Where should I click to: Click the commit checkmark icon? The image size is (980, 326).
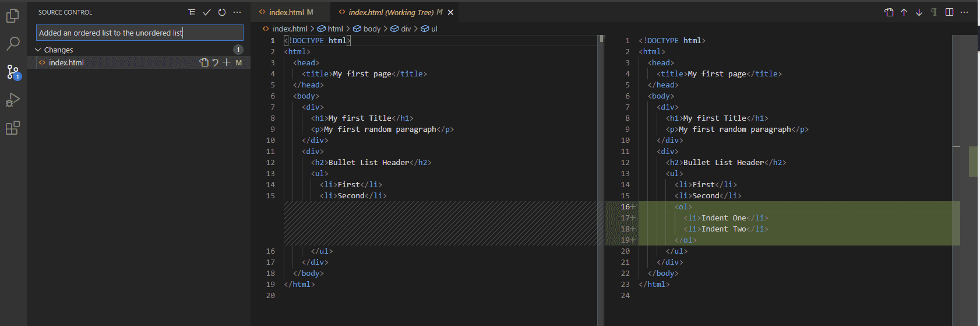207,12
